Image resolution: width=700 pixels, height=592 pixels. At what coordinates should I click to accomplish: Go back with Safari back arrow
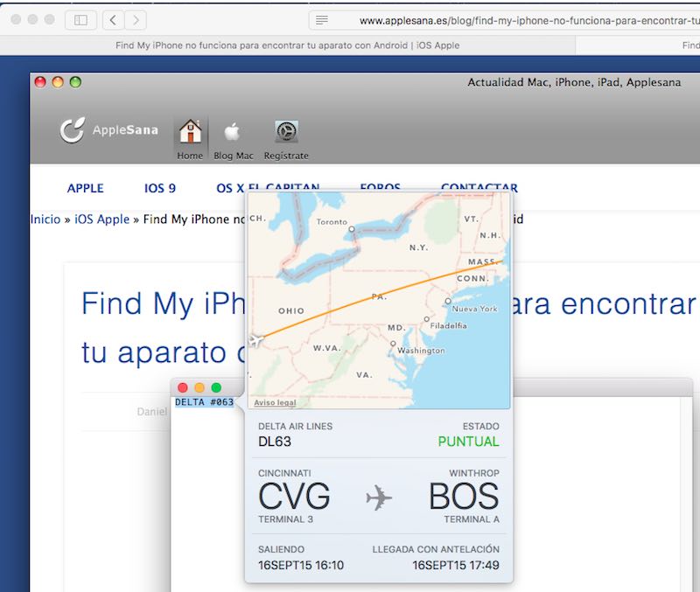114,20
